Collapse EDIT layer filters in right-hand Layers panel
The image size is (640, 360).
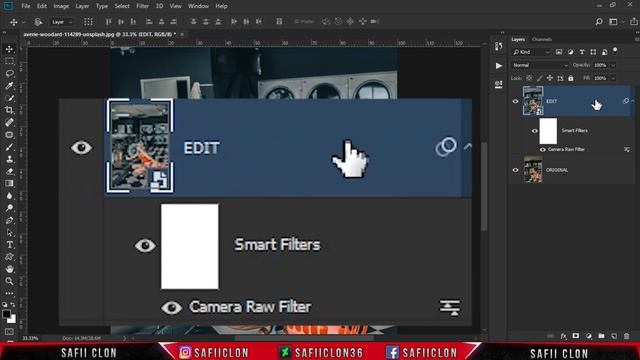point(633,101)
